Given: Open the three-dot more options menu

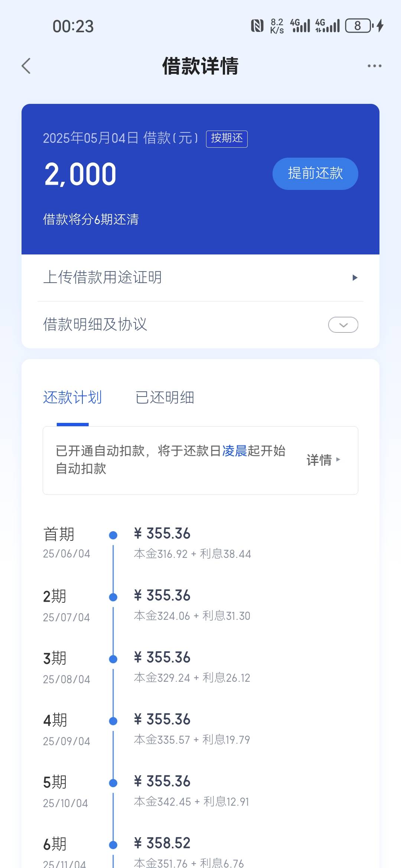Looking at the screenshot, I should (374, 66).
